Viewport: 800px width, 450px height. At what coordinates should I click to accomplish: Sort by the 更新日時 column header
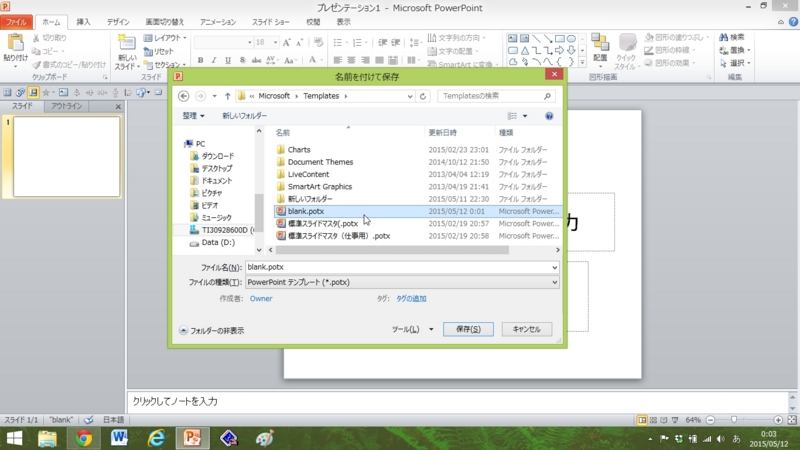(x=442, y=133)
